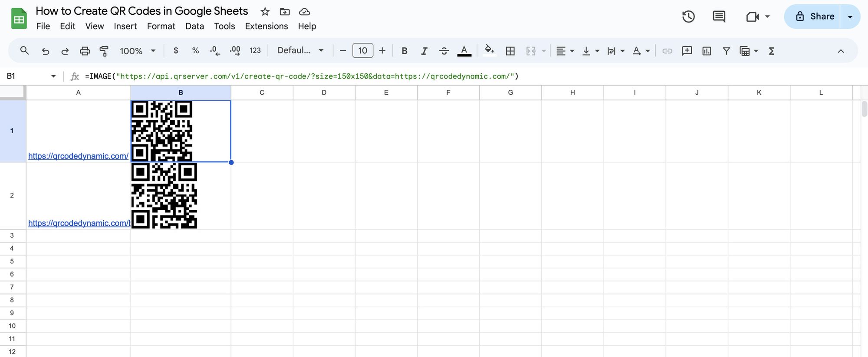The height and width of the screenshot is (357, 868).
Task: Search the menus with the magnifier icon
Action: pyautogui.click(x=25, y=51)
